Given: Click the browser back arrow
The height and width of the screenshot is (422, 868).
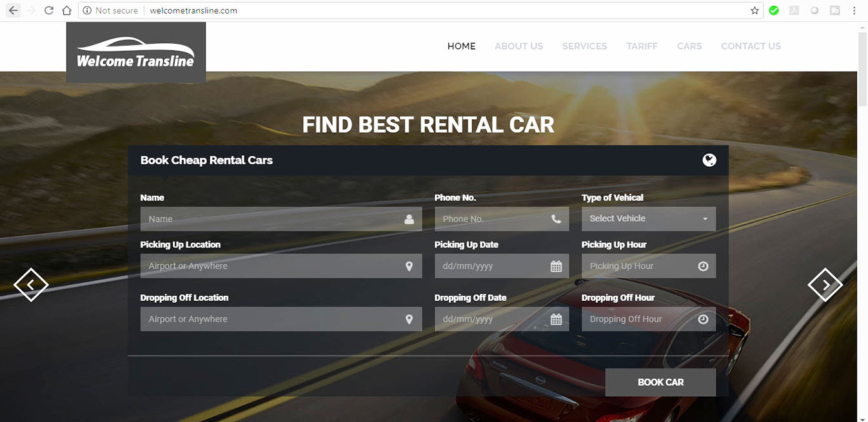Looking at the screenshot, I should 13,10.
